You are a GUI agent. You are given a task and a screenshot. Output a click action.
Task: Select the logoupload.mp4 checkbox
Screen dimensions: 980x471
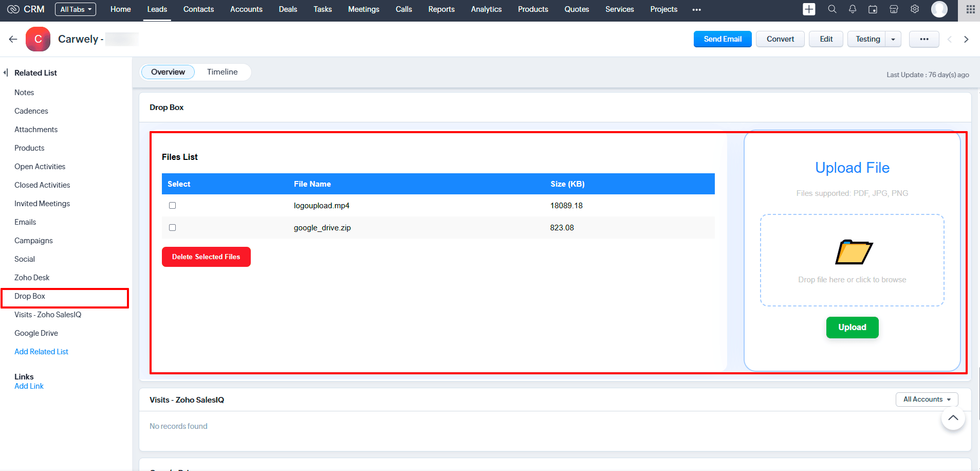click(173, 206)
